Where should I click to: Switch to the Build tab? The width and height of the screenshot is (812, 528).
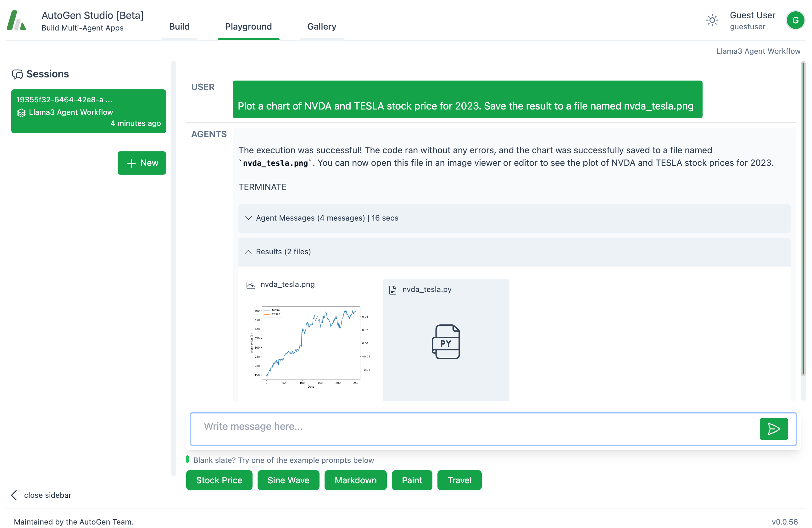click(x=179, y=25)
